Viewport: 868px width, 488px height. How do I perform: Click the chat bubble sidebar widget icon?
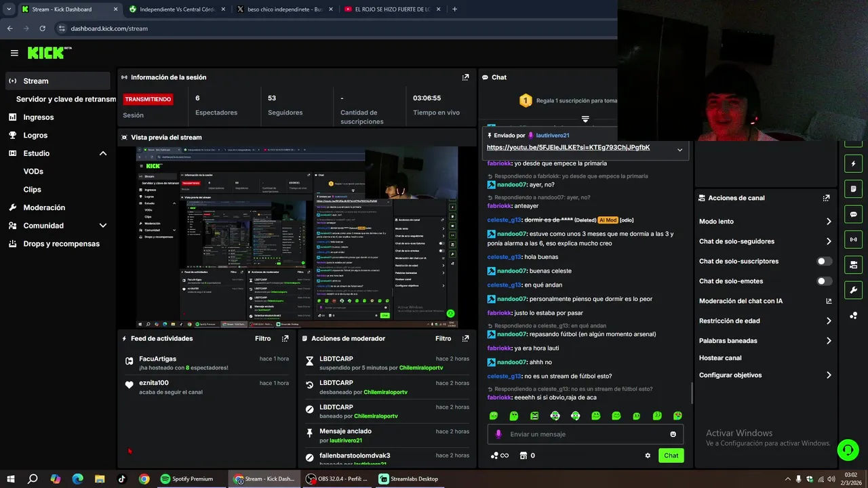tap(853, 214)
